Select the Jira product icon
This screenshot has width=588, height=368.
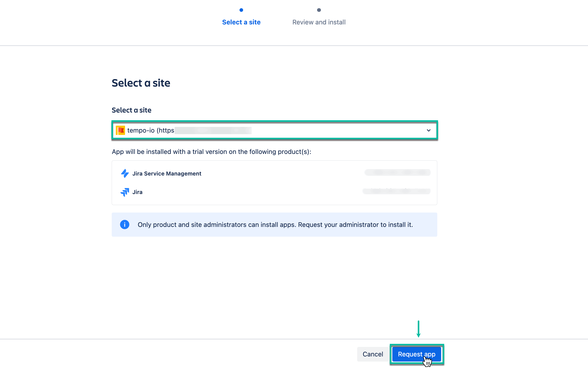[125, 192]
